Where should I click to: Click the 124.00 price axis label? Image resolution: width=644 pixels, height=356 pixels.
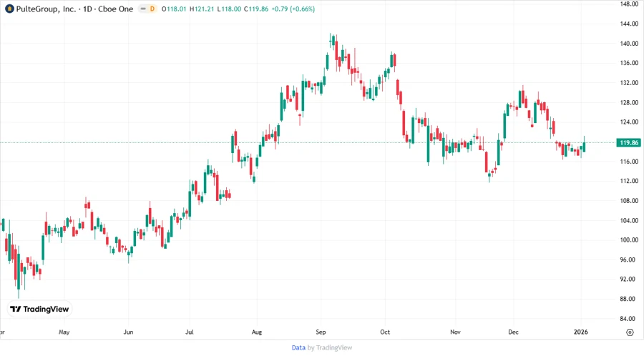pos(629,122)
